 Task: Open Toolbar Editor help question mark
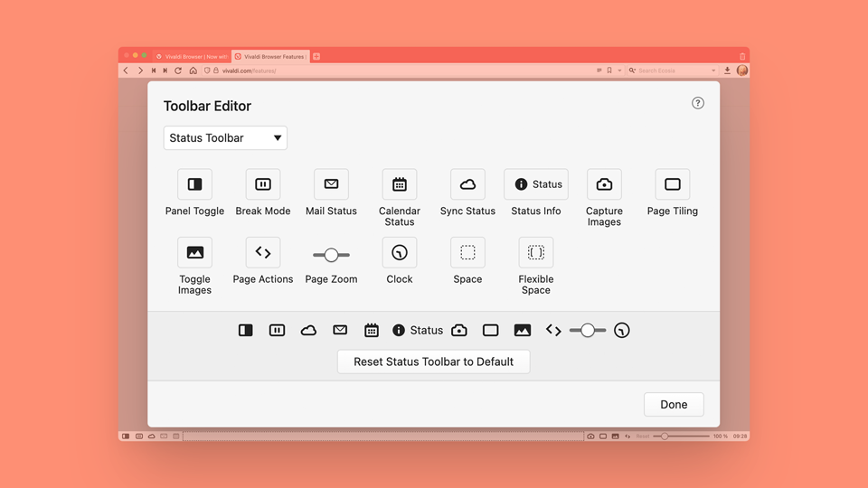click(x=697, y=103)
